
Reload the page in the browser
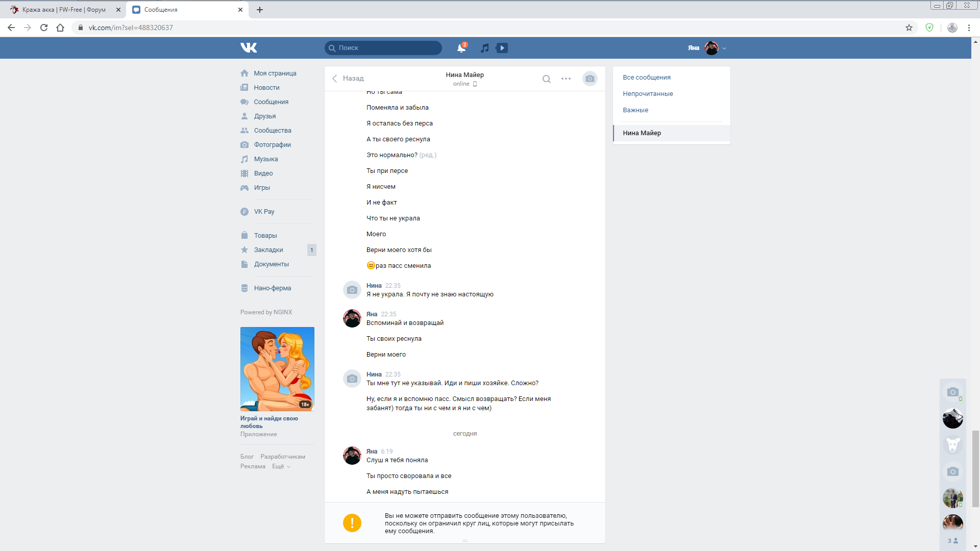pos(44,28)
